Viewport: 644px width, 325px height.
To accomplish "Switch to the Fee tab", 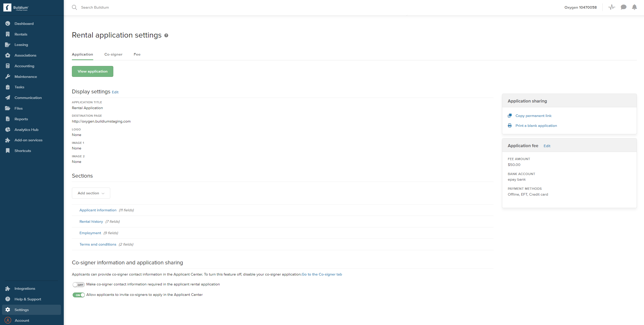I will click(137, 54).
